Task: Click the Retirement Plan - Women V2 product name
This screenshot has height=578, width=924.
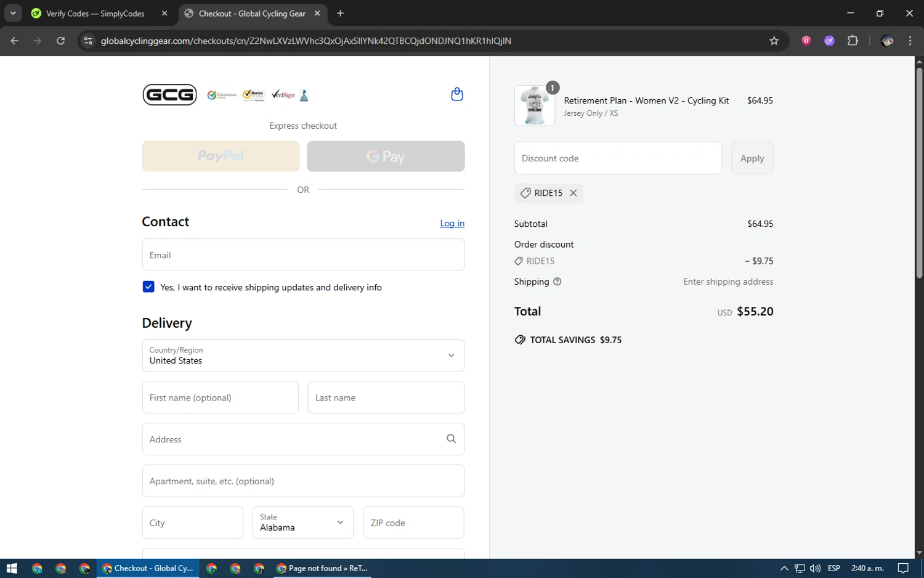Action: point(646,100)
